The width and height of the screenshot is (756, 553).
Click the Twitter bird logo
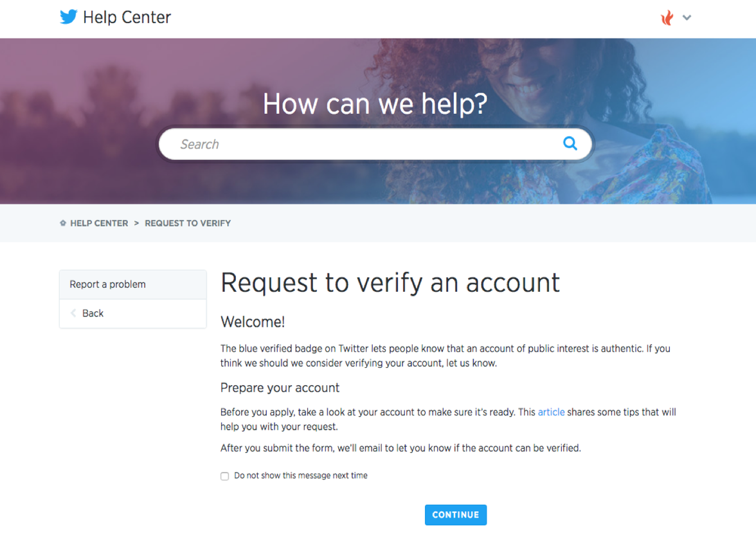[68, 17]
